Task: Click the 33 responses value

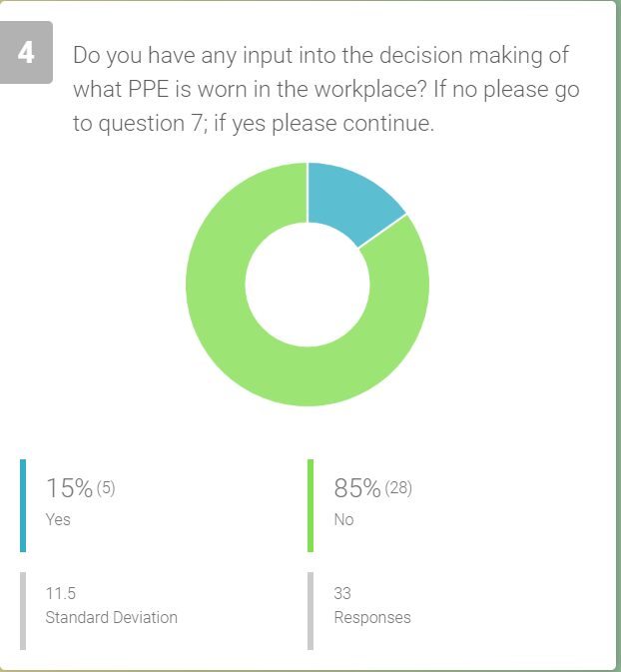Action: (342, 593)
